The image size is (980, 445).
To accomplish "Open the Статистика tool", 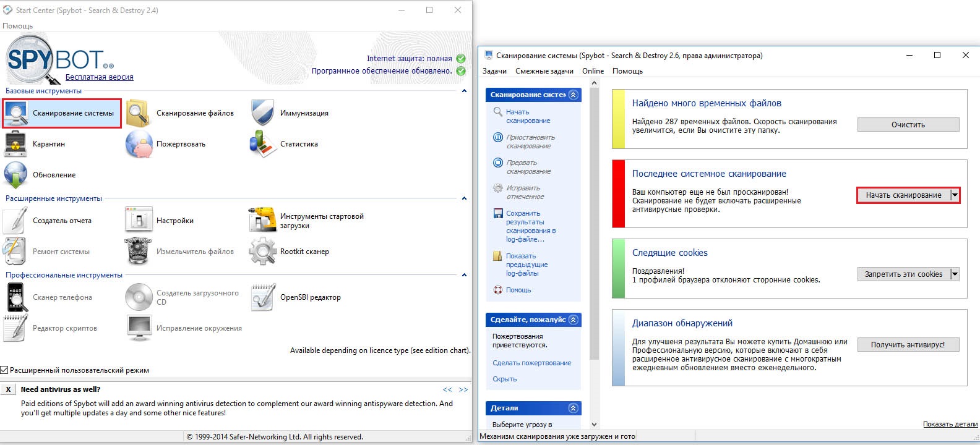I will 284,144.
